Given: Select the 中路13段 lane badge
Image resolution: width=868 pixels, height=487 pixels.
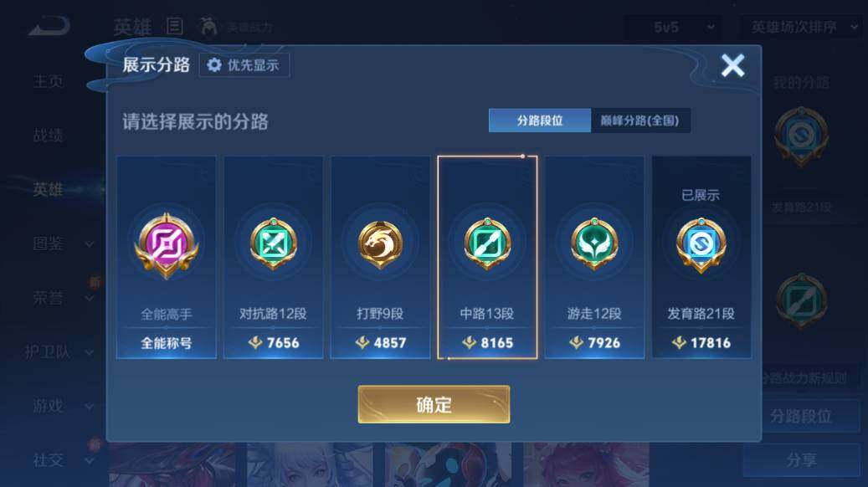Looking at the screenshot, I should pos(487,243).
